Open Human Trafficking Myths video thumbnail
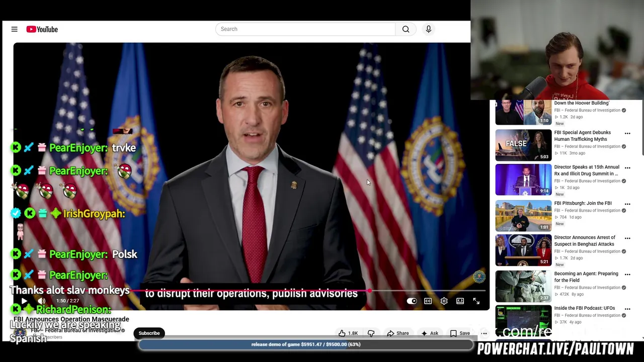 (523, 145)
